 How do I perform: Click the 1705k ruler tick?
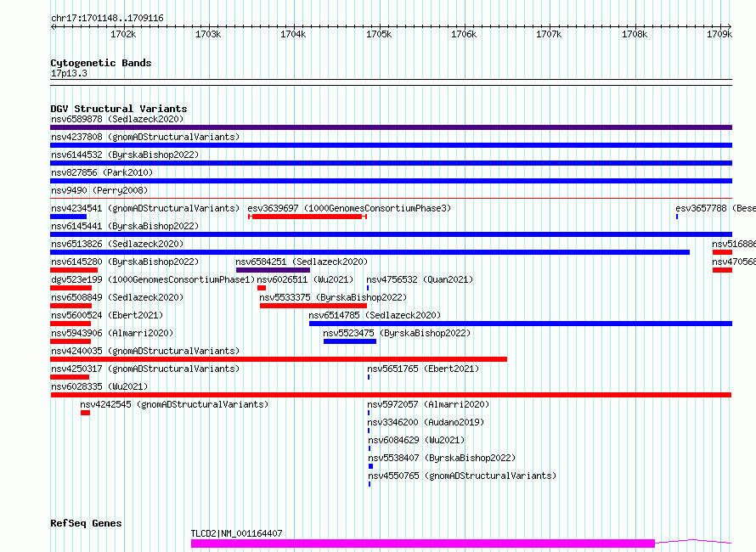pyautogui.click(x=379, y=34)
